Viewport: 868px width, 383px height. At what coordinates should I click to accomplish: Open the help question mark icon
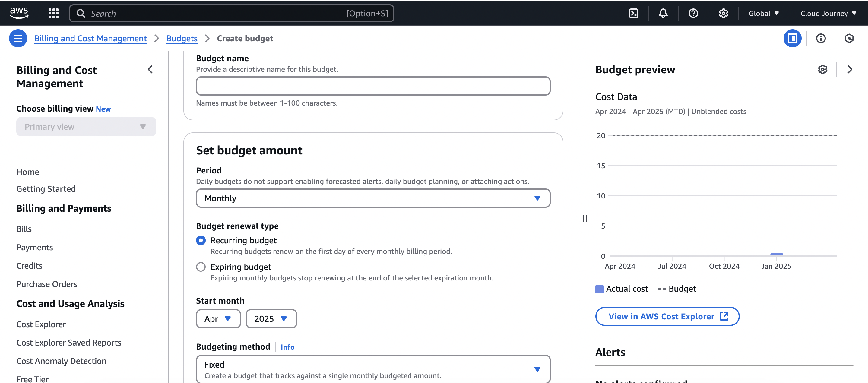point(693,13)
